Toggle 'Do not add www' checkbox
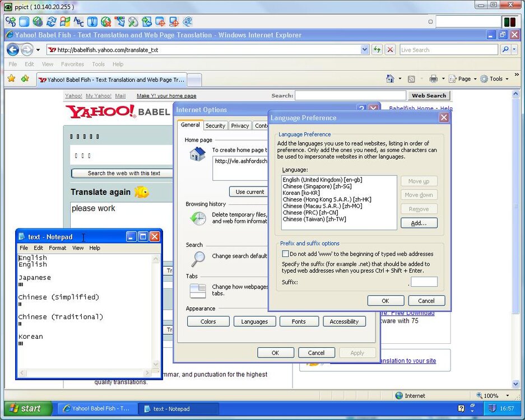The height and width of the screenshot is (420, 525). [x=285, y=254]
